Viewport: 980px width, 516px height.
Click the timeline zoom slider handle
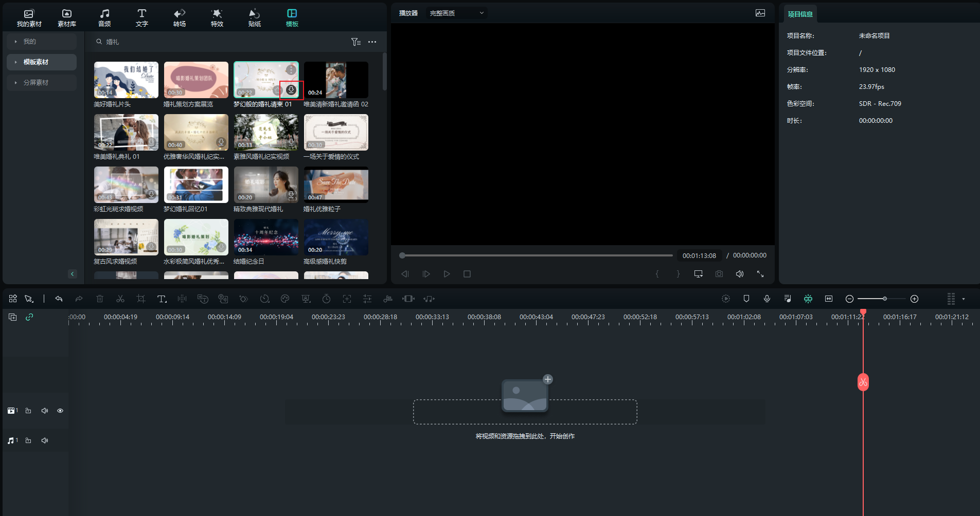884,299
